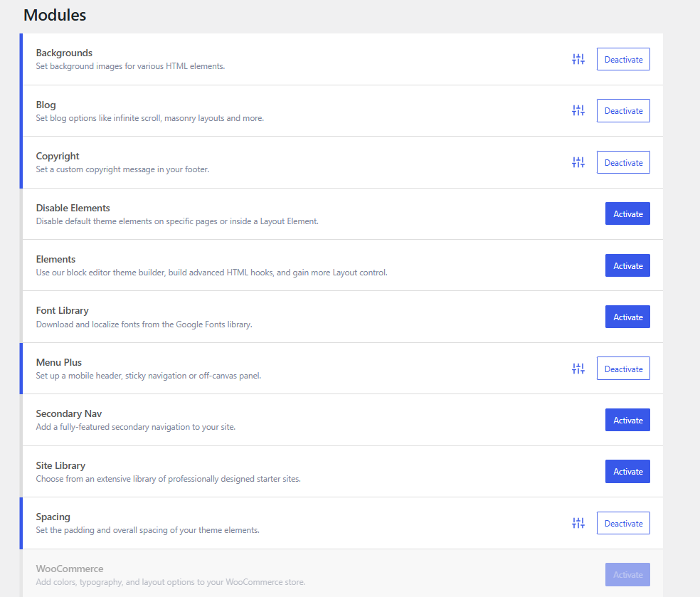Deactivate the Spacing module
This screenshot has width=700, height=597.
(623, 524)
